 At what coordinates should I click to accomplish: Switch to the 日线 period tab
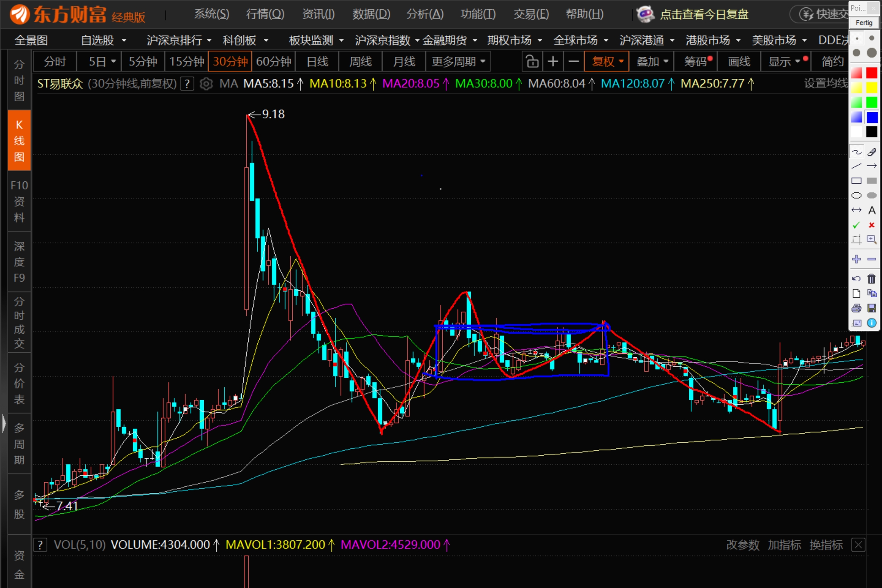coord(317,62)
